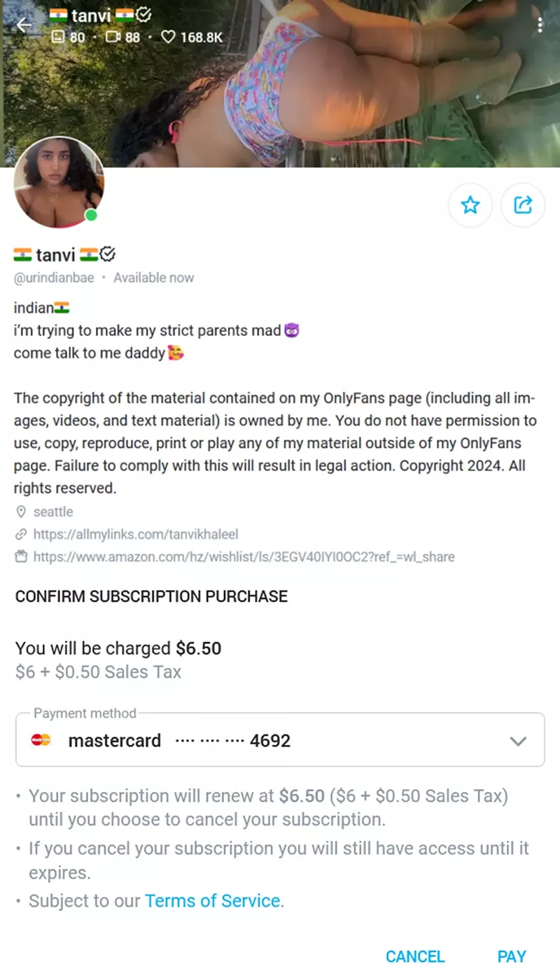This screenshot has width=560, height=976.
Task: Click the PAY button
Action: click(512, 956)
